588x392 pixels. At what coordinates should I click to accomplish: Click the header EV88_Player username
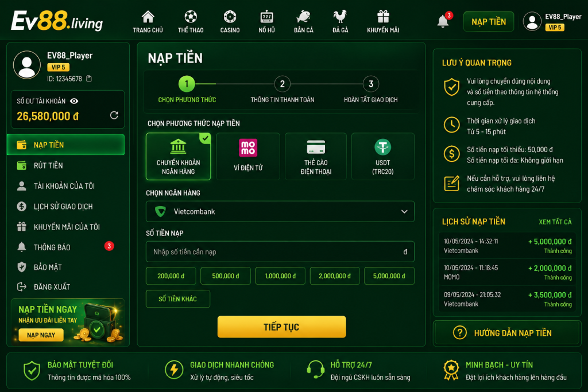[x=563, y=17]
